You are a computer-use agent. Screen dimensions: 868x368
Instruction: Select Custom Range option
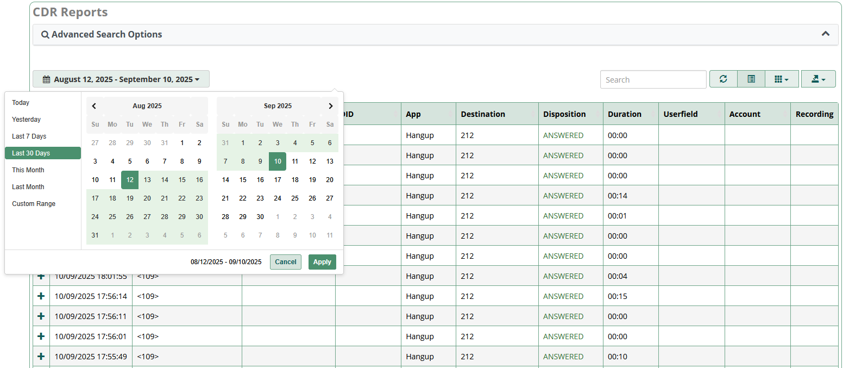34,204
